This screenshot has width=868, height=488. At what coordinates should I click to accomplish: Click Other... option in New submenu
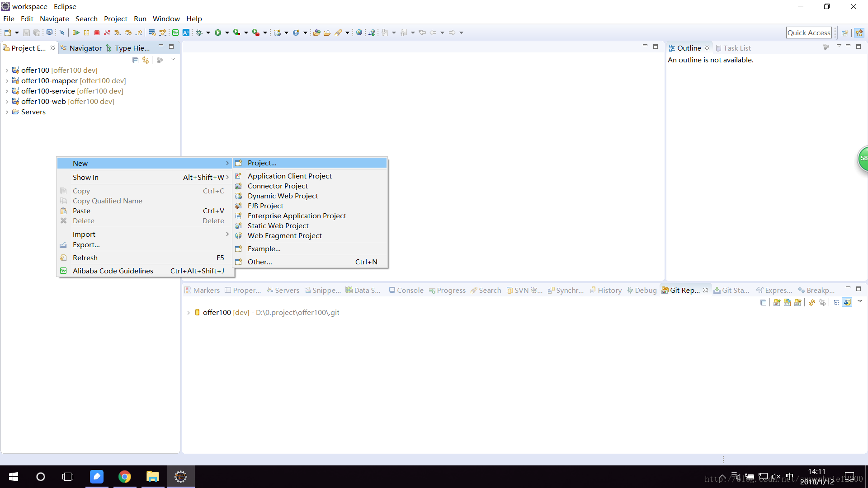pos(260,262)
